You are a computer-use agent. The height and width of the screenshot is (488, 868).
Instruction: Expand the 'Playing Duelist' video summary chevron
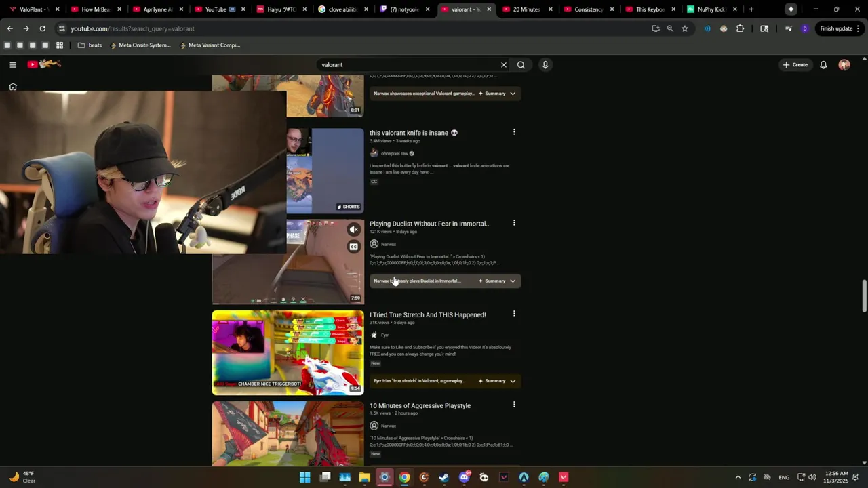[x=513, y=281]
